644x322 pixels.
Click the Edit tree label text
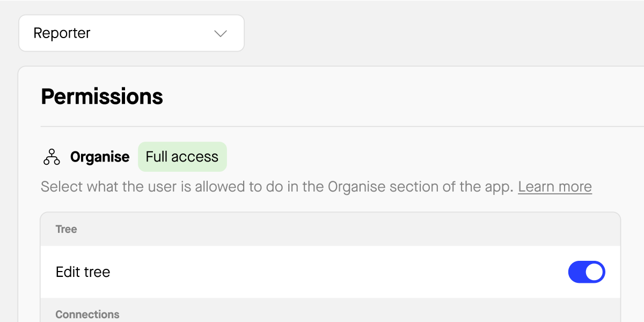click(83, 272)
